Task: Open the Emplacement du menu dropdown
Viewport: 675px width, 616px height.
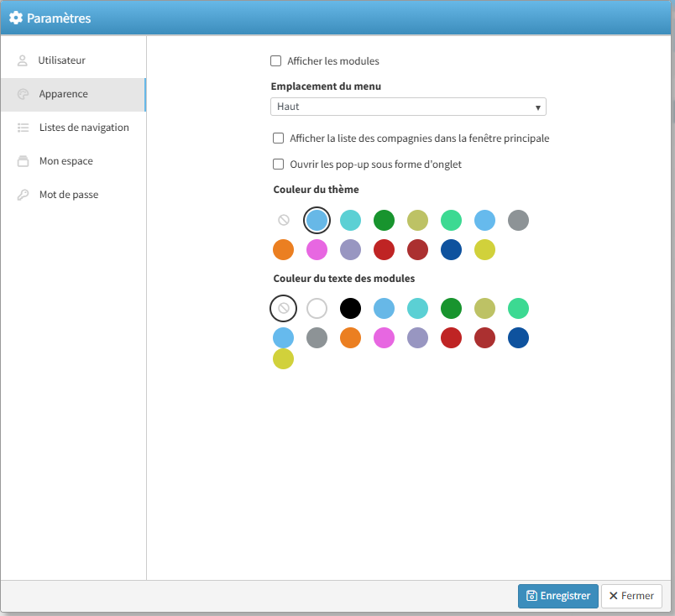Action: pos(408,107)
